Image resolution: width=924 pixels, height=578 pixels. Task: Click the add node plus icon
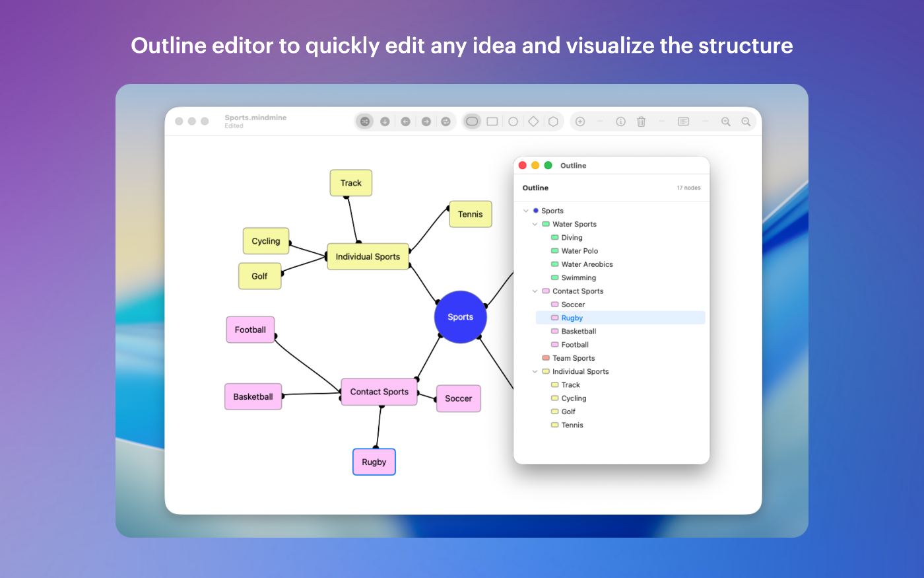[x=580, y=122]
